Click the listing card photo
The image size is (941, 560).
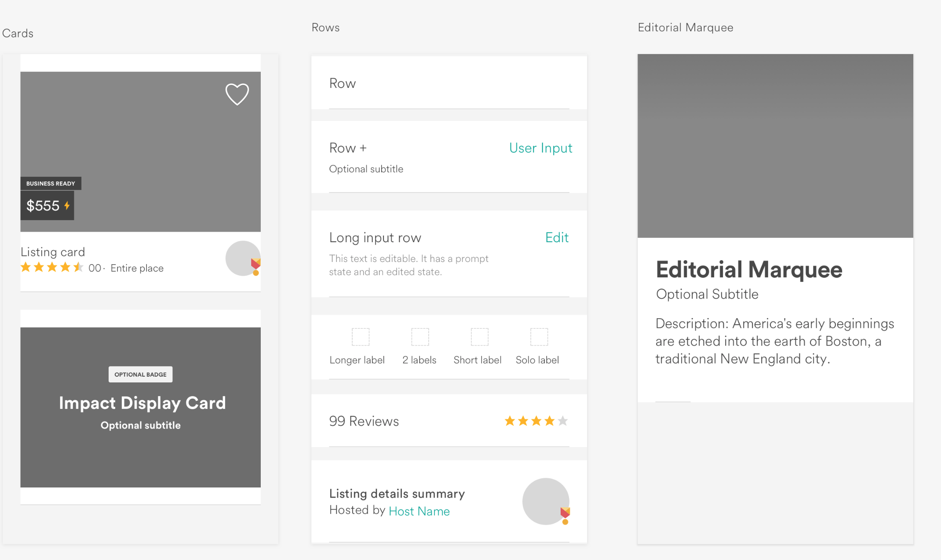click(x=140, y=152)
